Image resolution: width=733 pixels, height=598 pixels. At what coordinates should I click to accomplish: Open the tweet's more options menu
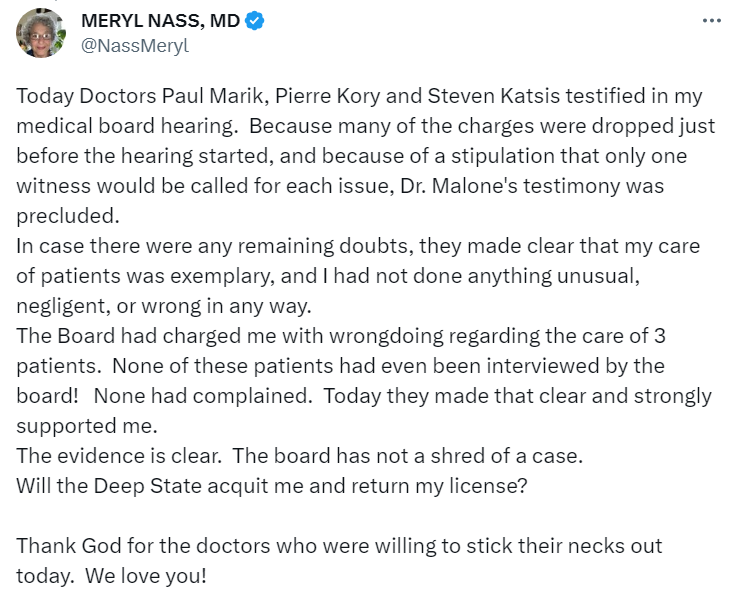710,21
